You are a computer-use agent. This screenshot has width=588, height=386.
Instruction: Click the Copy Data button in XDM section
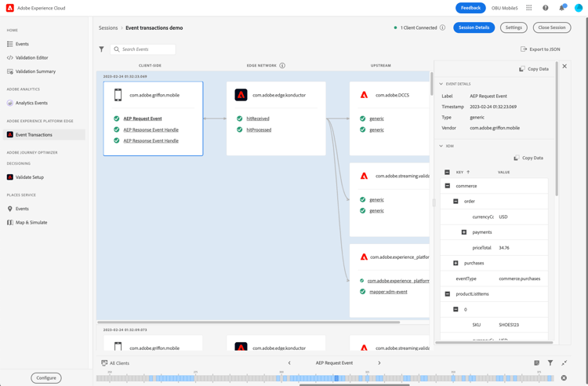[528, 158]
